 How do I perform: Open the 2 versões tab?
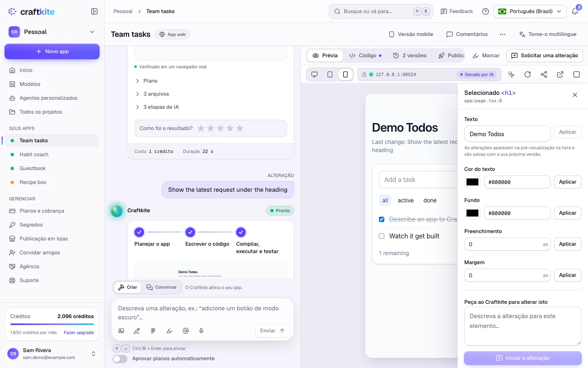[410, 56]
